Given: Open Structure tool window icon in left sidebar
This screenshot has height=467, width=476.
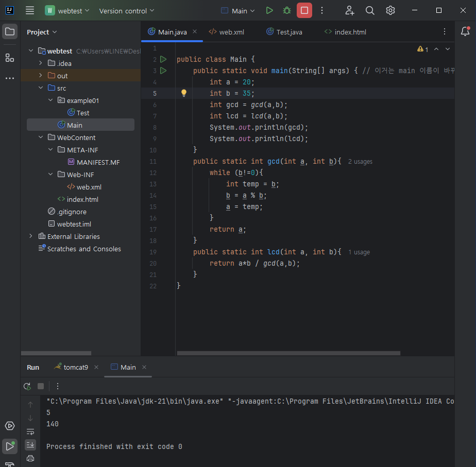Looking at the screenshot, I should (10, 58).
